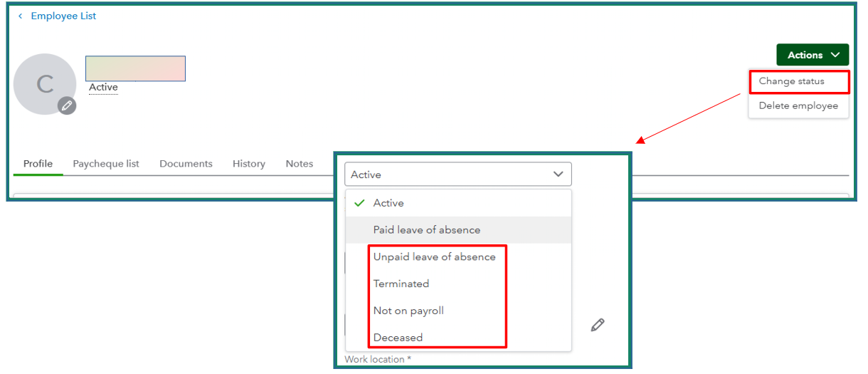Click the pencil edit icon near Work location

click(598, 325)
